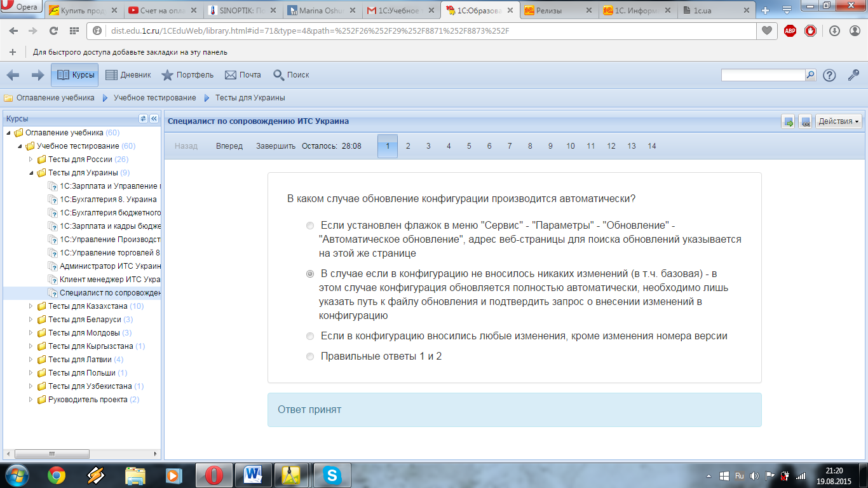Click Тесты для Украины in breadcrumb

point(250,98)
